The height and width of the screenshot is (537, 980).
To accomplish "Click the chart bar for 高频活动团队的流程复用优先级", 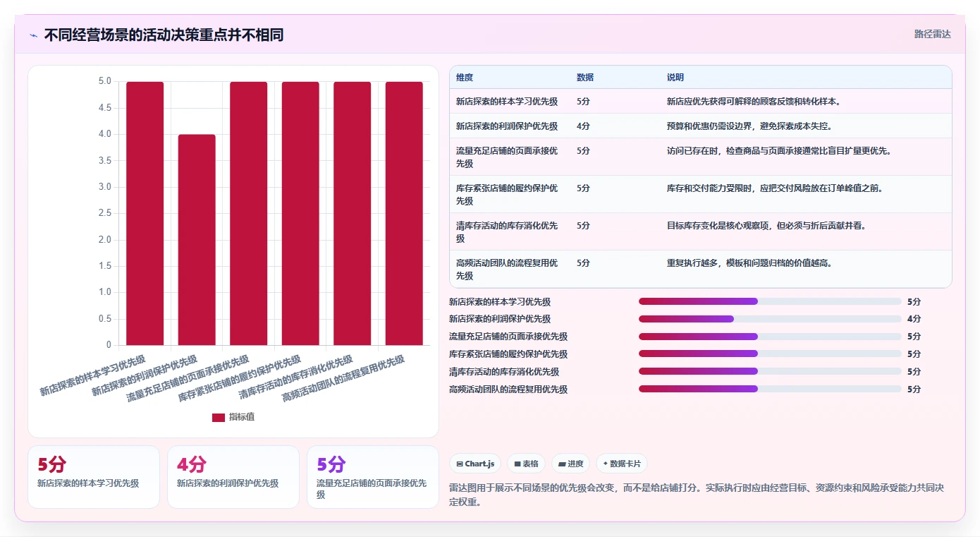I will (404, 213).
